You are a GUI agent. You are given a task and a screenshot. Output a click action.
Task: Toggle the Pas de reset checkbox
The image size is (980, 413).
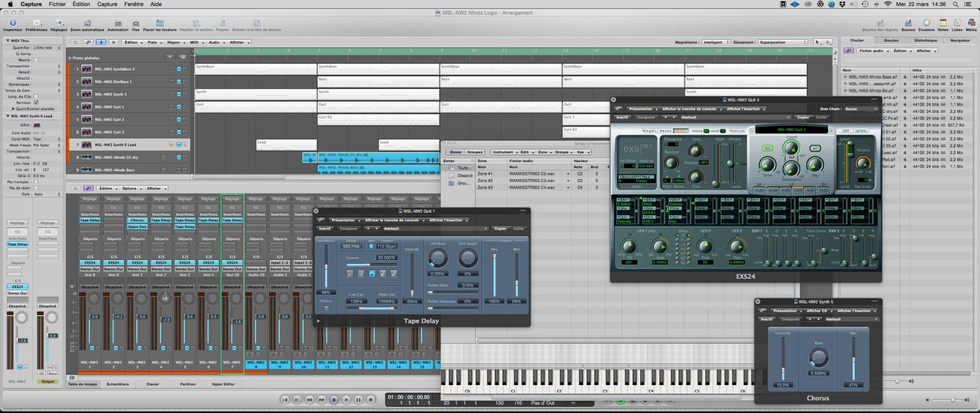pyautogui.click(x=36, y=188)
